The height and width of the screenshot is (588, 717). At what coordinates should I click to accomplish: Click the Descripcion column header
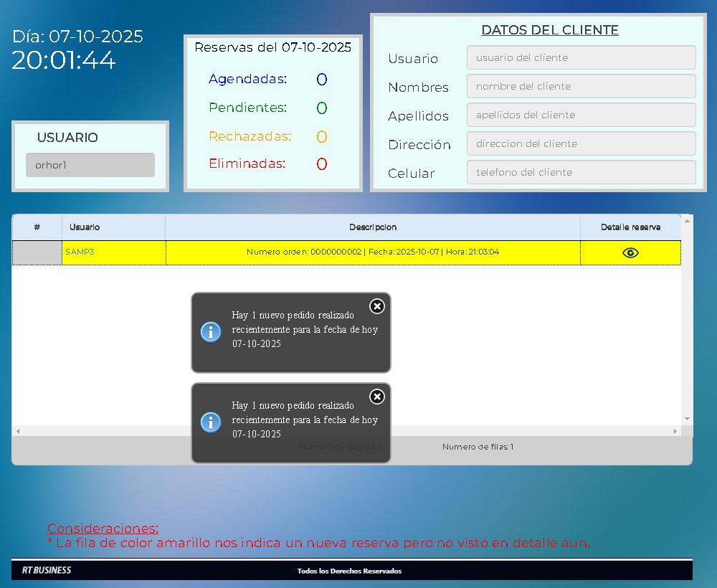(373, 227)
